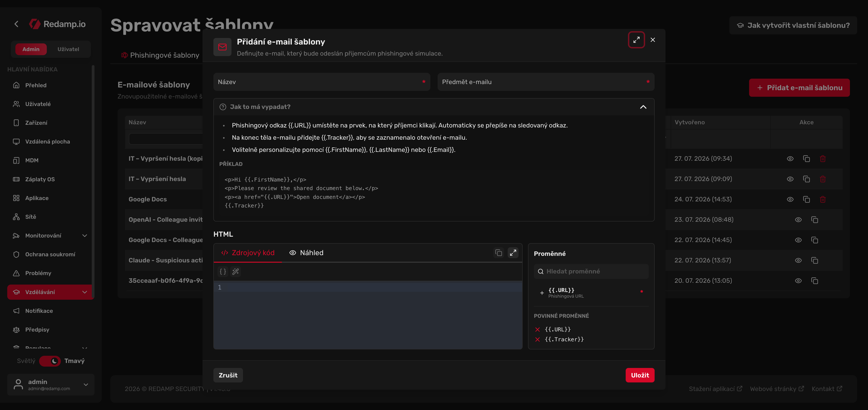This screenshot has height=410, width=868.
Task: Open Vzdálená plocha in the sidebar
Action: click(50, 141)
